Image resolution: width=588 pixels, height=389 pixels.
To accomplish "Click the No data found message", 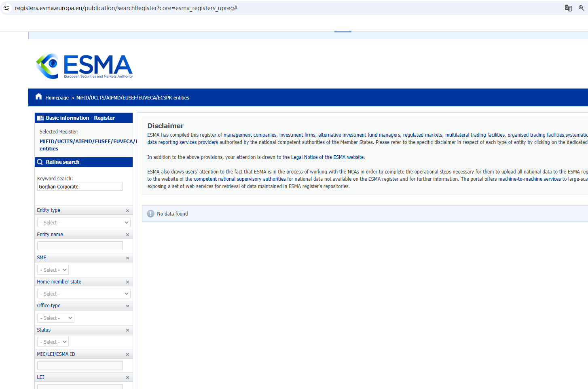I will pyautogui.click(x=172, y=214).
